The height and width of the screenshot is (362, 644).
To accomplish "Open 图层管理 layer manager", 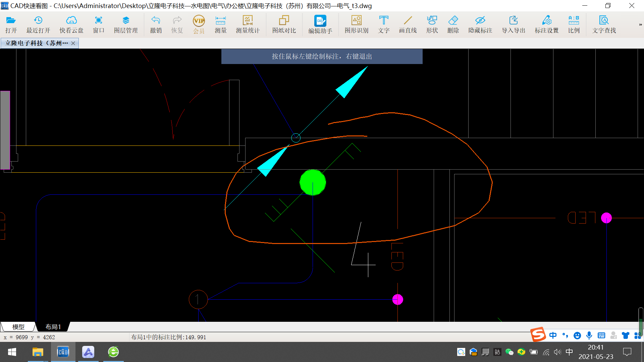I will click(126, 24).
